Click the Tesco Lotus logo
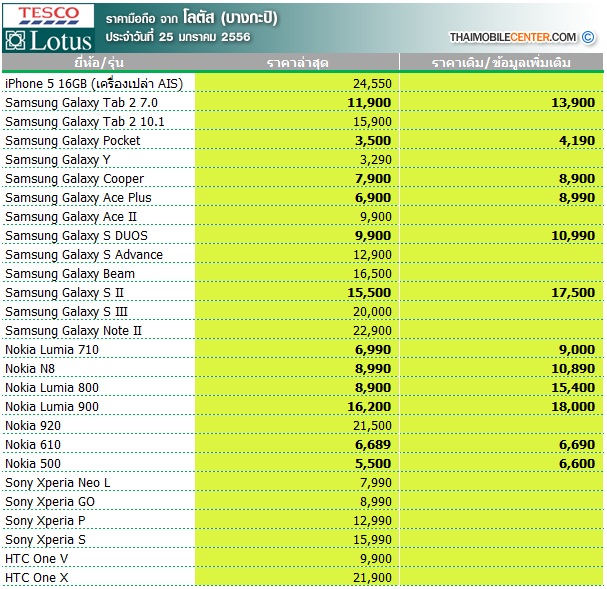 [x=48, y=28]
